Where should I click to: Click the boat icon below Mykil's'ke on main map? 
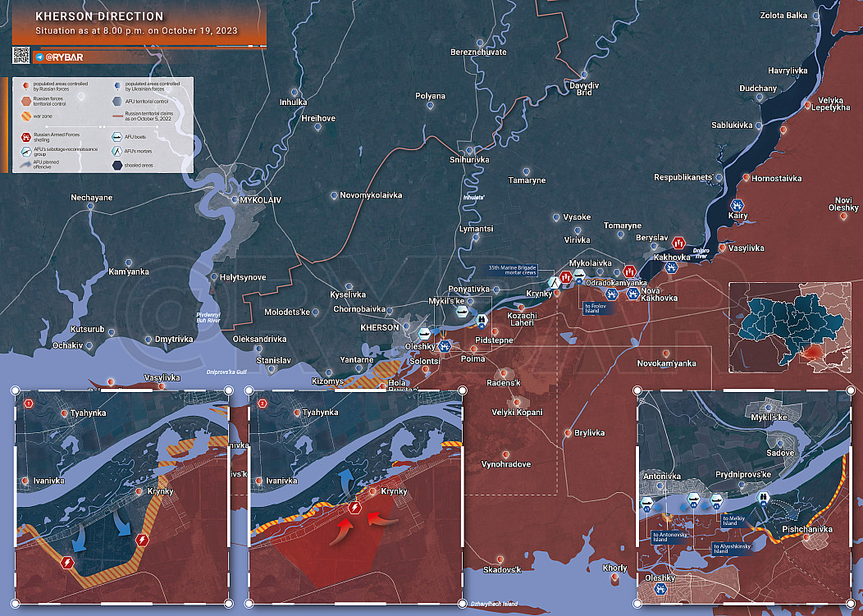(x=463, y=313)
